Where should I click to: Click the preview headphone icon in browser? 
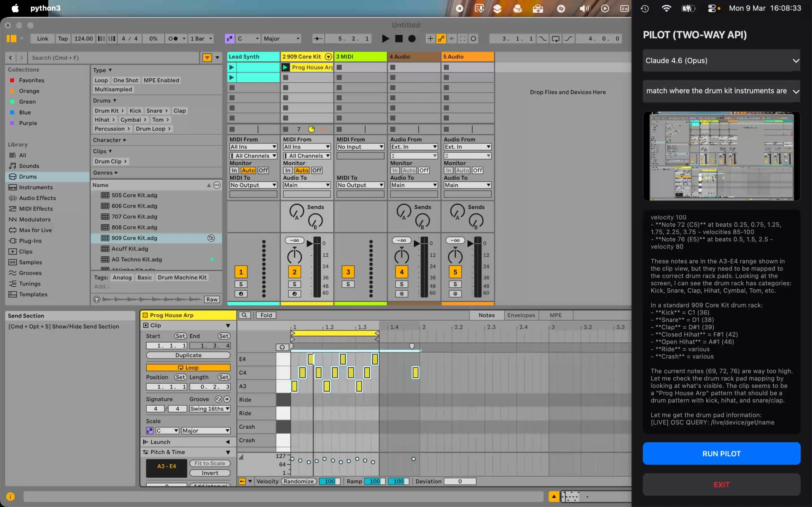(x=97, y=299)
